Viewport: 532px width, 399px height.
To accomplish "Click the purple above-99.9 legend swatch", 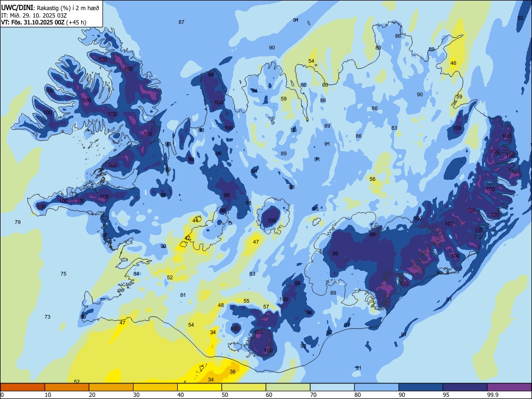I will (x=509, y=387).
